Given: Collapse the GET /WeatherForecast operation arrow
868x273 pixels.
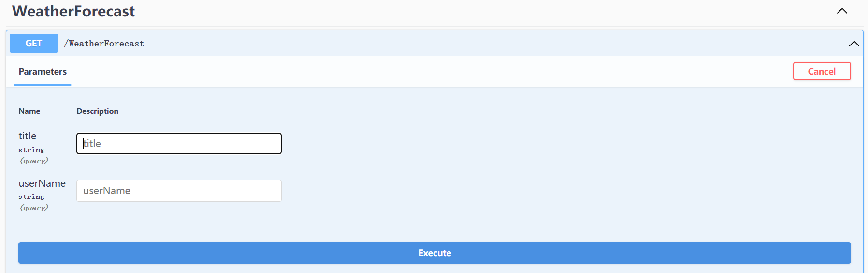Looking at the screenshot, I should [854, 44].
